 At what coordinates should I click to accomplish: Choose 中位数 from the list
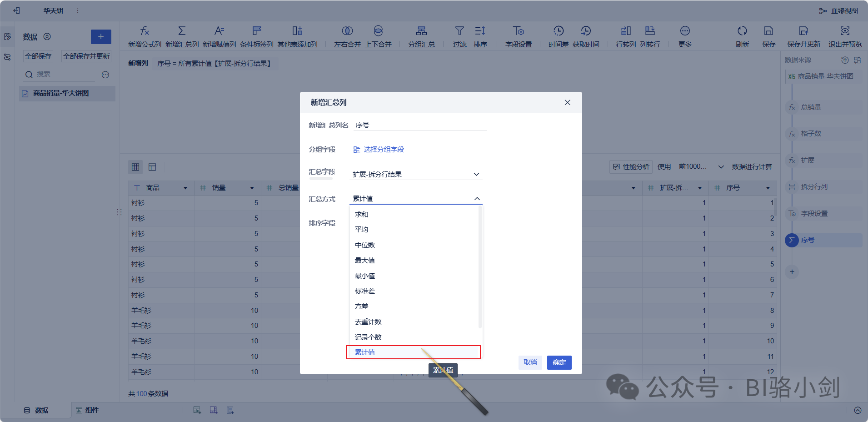tap(414, 245)
